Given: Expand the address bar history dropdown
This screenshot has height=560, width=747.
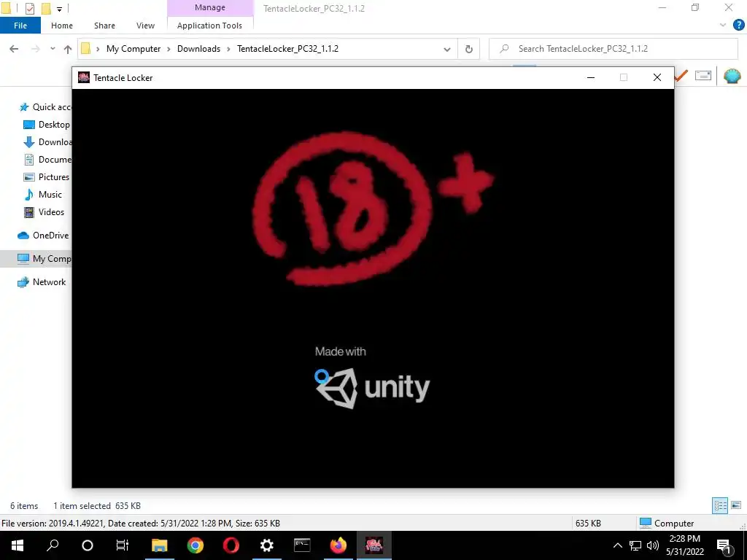Looking at the screenshot, I should (447, 49).
